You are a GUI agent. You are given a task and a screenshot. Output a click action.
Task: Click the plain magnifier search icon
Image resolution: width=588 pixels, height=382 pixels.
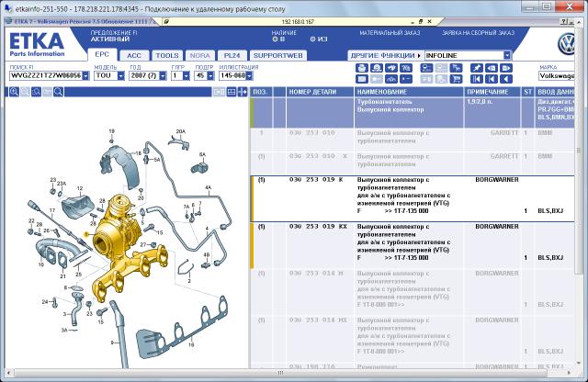[x=58, y=92]
